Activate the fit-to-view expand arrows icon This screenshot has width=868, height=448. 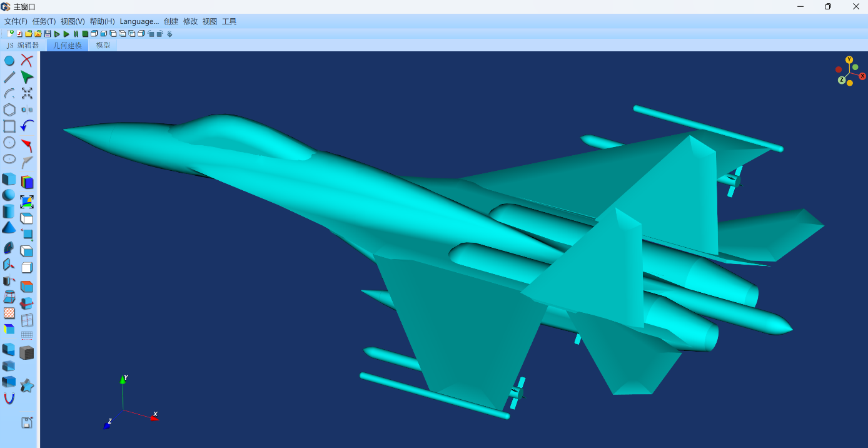[27, 93]
